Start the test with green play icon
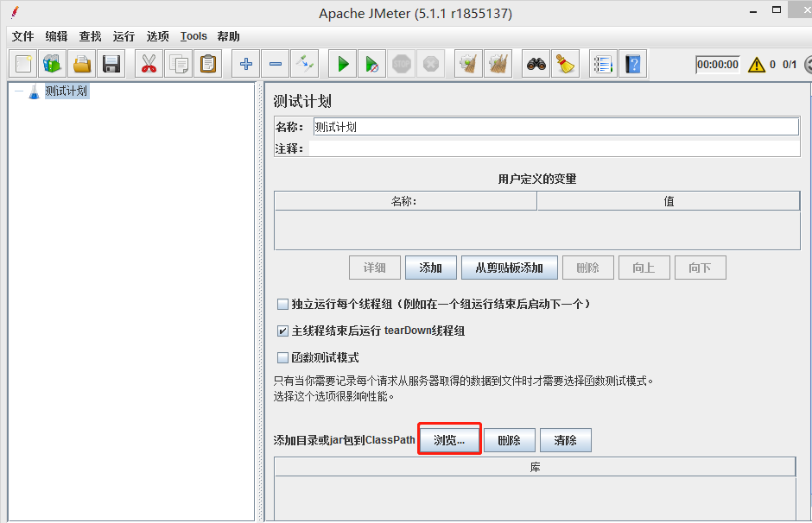This screenshot has width=812, height=523. (x=343, y=64)
